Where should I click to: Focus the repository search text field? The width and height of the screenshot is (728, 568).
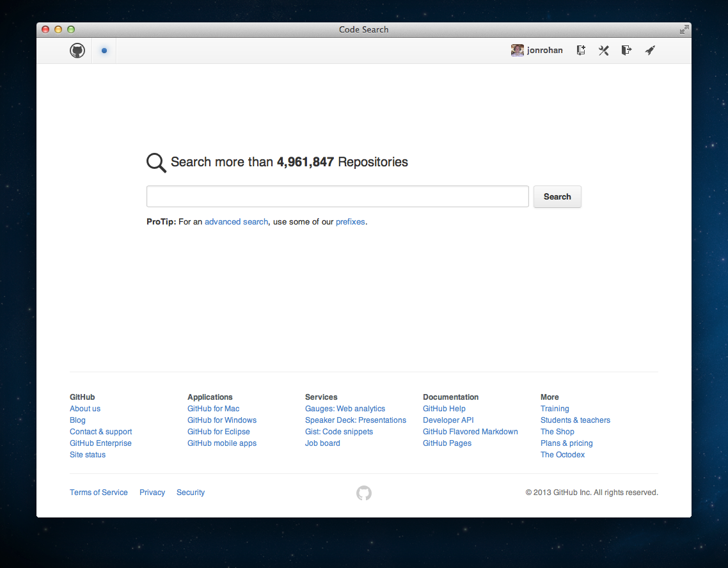tap(337, 196)
